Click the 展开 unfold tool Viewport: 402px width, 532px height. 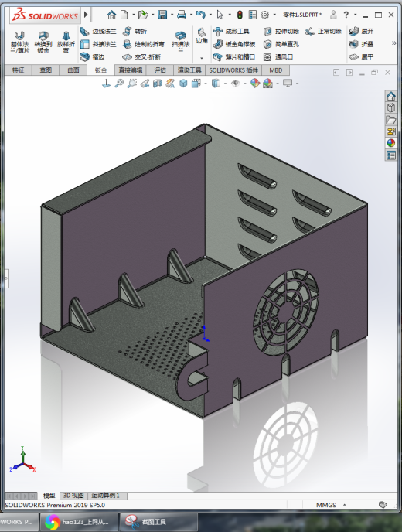361,32
